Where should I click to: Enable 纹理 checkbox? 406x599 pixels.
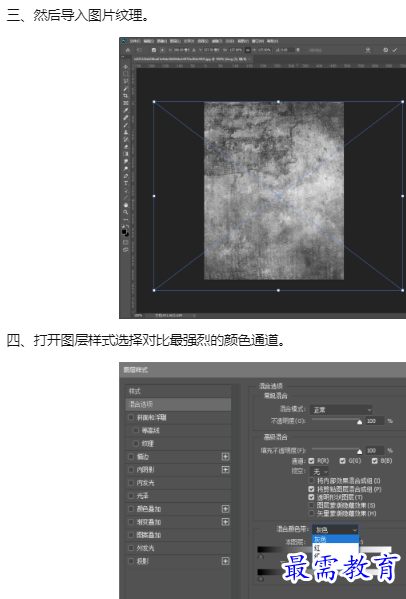136,443
